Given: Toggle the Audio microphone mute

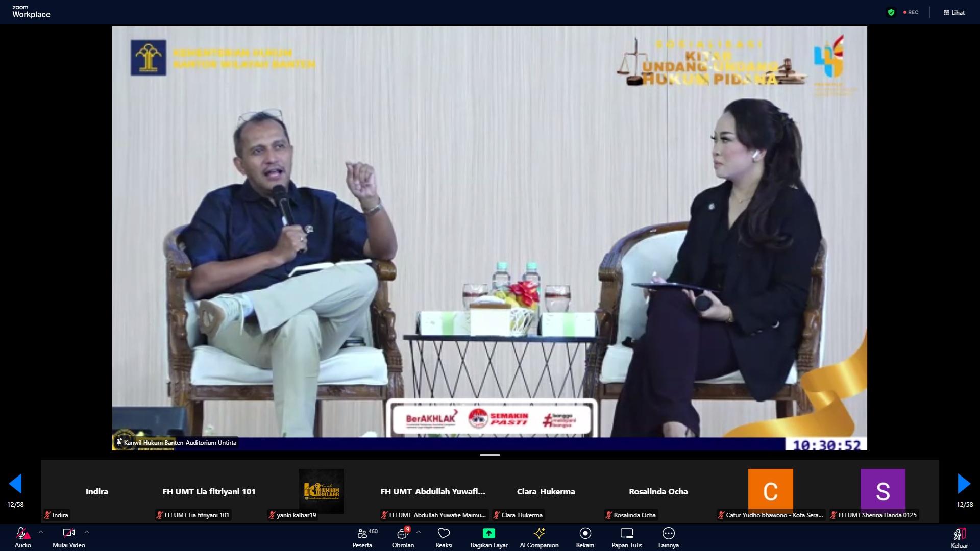Looking at the screenshot, I should click(22, 537).
